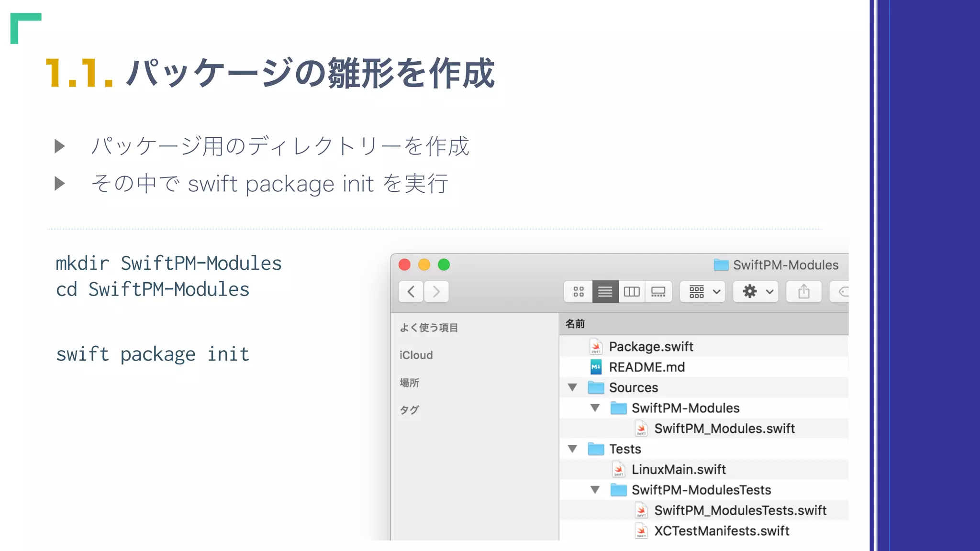The image size is (980, 551).
Task: Select the SwiftPM-Modules subfolder name in the list
Action: click(x=686, y=408)
